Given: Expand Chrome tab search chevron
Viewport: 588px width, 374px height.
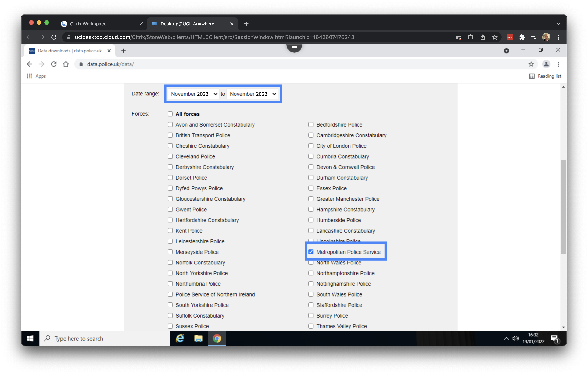Looking at the screenshot, I should click(x=558, y=24).
